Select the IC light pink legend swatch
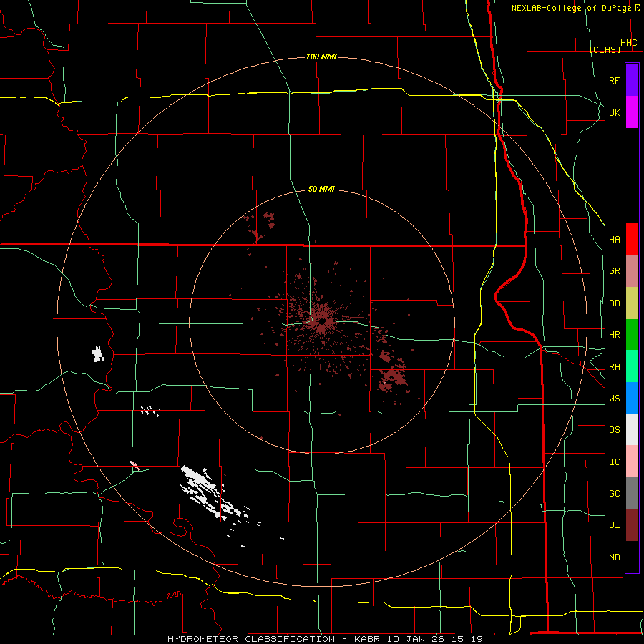The image size is (644, 644). tap(632, 462)
